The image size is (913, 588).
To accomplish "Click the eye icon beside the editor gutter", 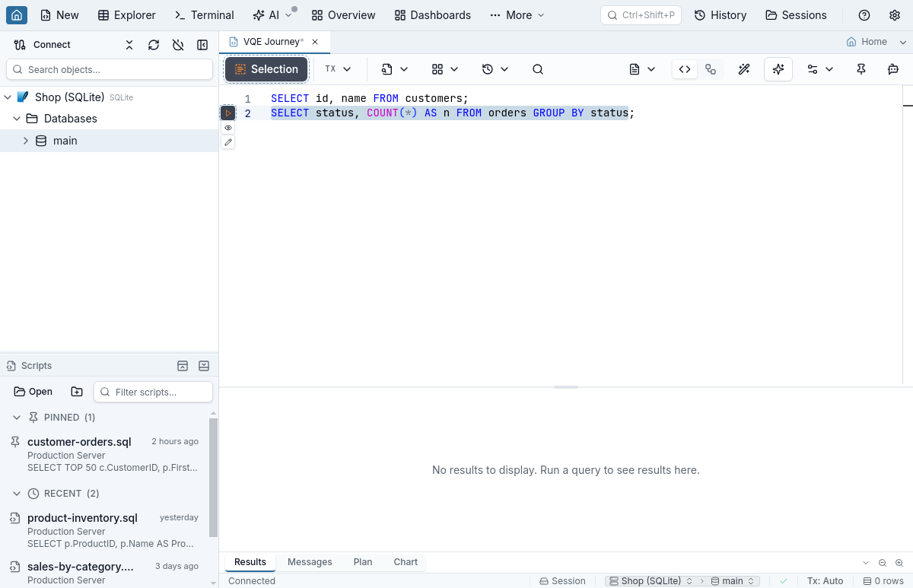I will (227, 128).
